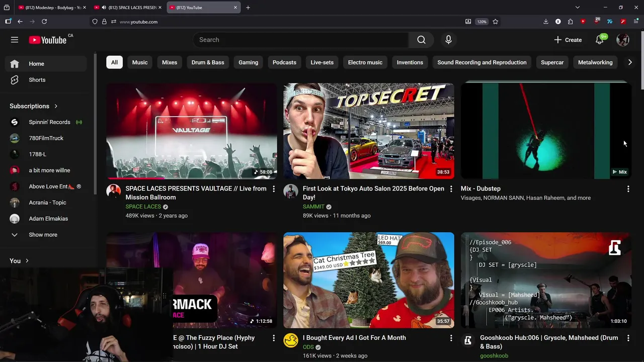Viewport: 644px width, 362px height.
Task: Expand the Subscriptions section chevron
Action: coord(56,106)
